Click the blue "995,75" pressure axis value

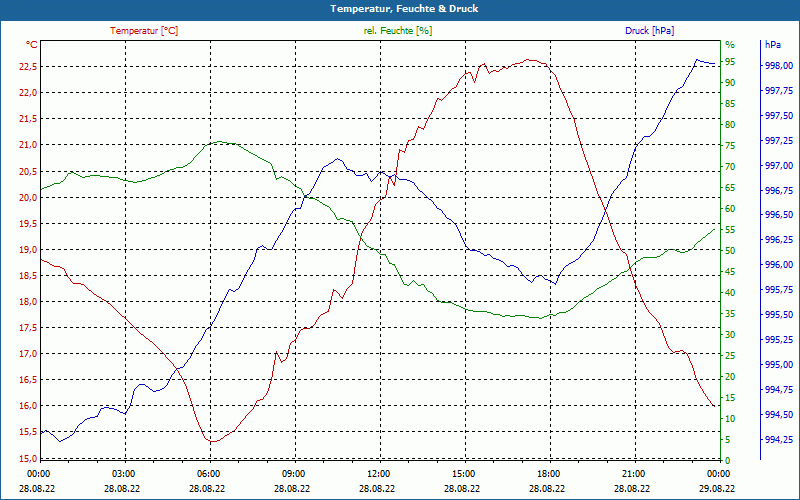[x=779, y=290]
